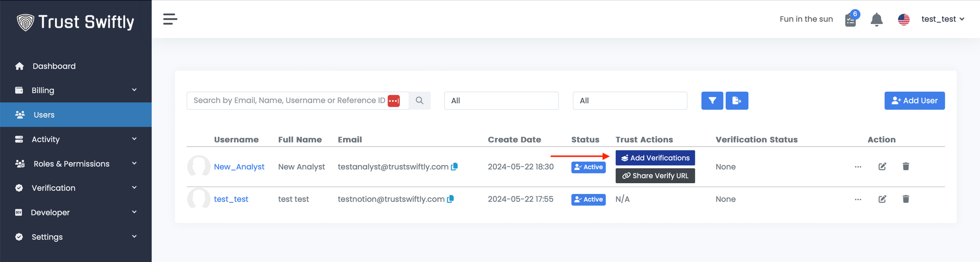Focus the user search input field
The height and width of the screenshot is (262, 980).
(289, 101)
